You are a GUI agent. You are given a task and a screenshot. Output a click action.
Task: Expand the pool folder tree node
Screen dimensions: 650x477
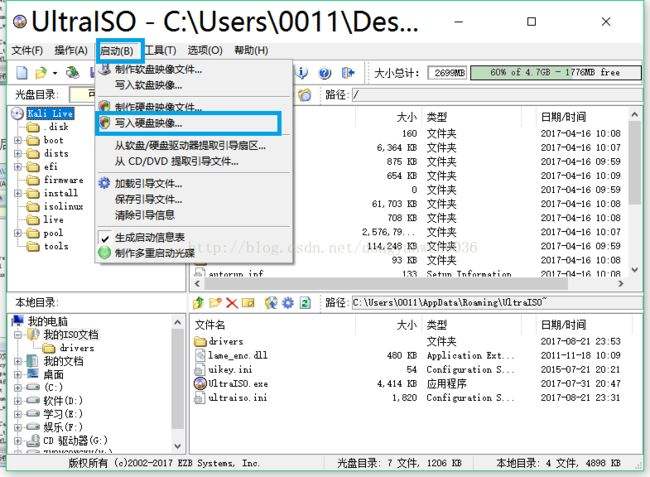pyautogui.click(x=17, y=233)
